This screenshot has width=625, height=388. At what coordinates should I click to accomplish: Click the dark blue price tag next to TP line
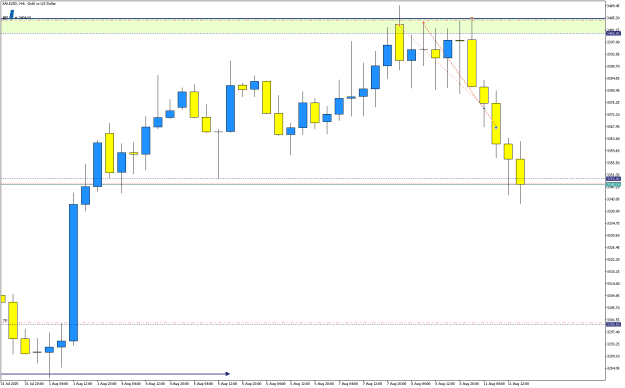pyautogui.click(x=613, y=324)
